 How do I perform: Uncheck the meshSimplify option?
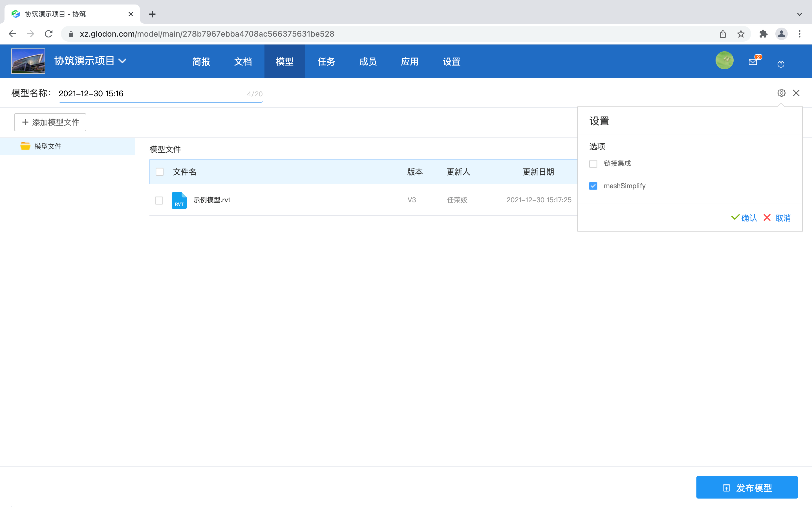(x=593, y=185)
